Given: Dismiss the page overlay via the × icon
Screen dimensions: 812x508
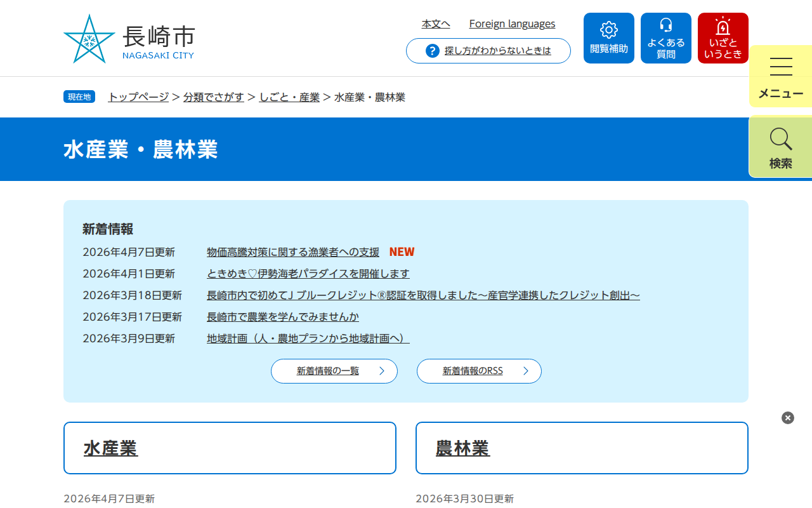Looking at the screenshot, I should (x=787, y=417).
